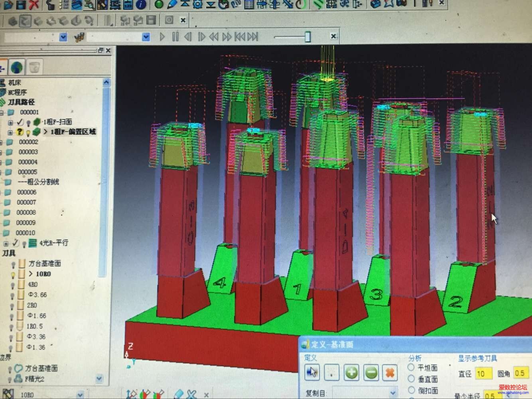Step simulation backward one move
The width and height of the screenshot is (532, 399).
point(188,37)
